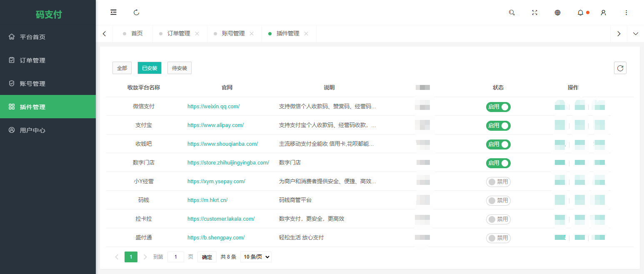Close the 账号管理 tab
This screenshot has height=274, width=644.
coord(252,34)
